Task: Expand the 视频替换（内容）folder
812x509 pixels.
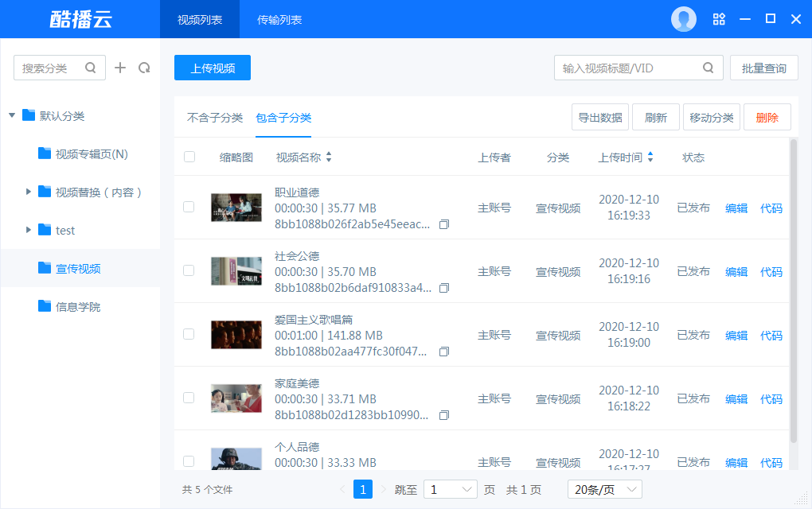Action: pyautogui.click(x=28, y=192)
